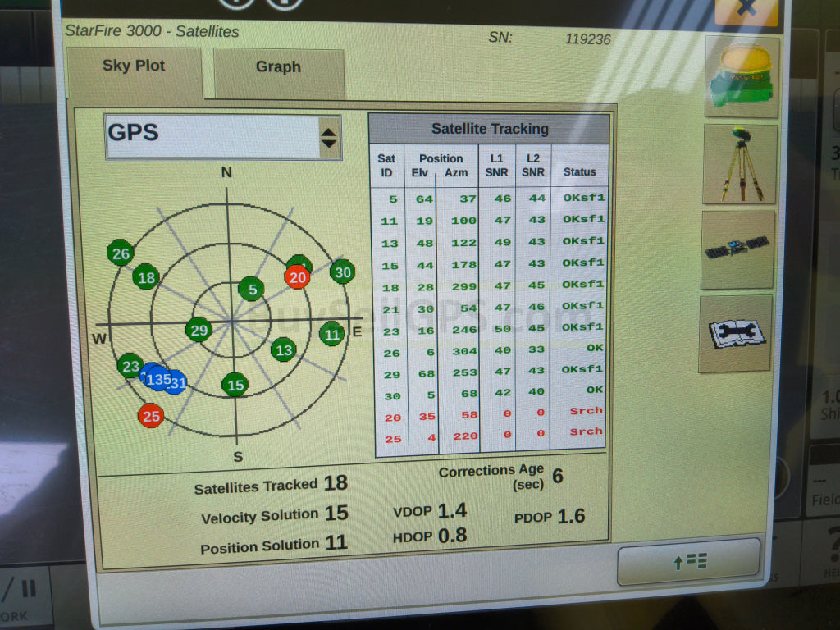840x630 pixels.
Task: Select red satellite 25 on sky plot
Action: pyautogui.click(x=151, y=416)
